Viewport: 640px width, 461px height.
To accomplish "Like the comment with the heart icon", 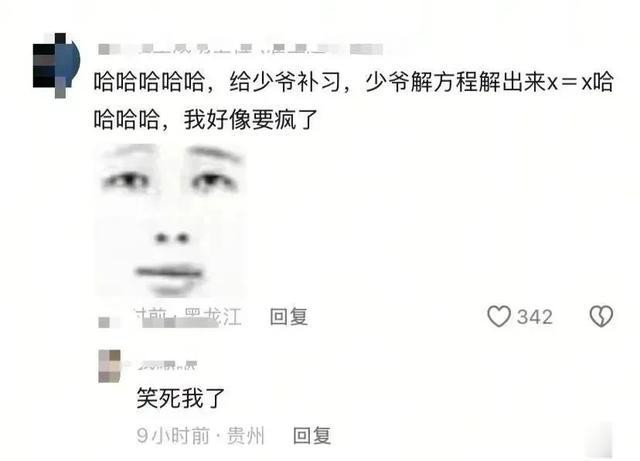I will point(499,316).
